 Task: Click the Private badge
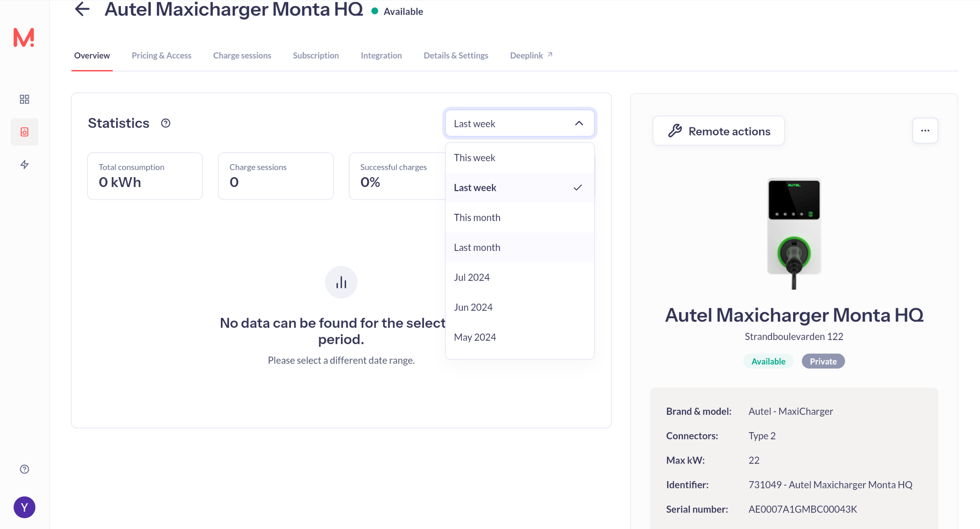coord(823,361)
